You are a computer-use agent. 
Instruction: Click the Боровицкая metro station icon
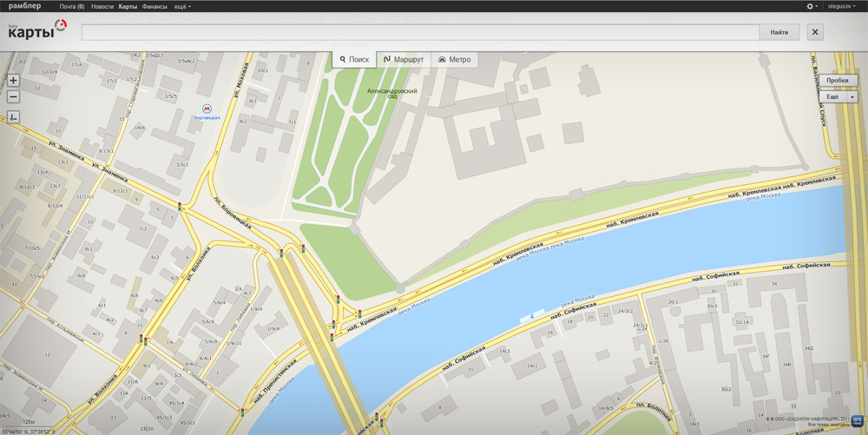[x=207, y=109]
